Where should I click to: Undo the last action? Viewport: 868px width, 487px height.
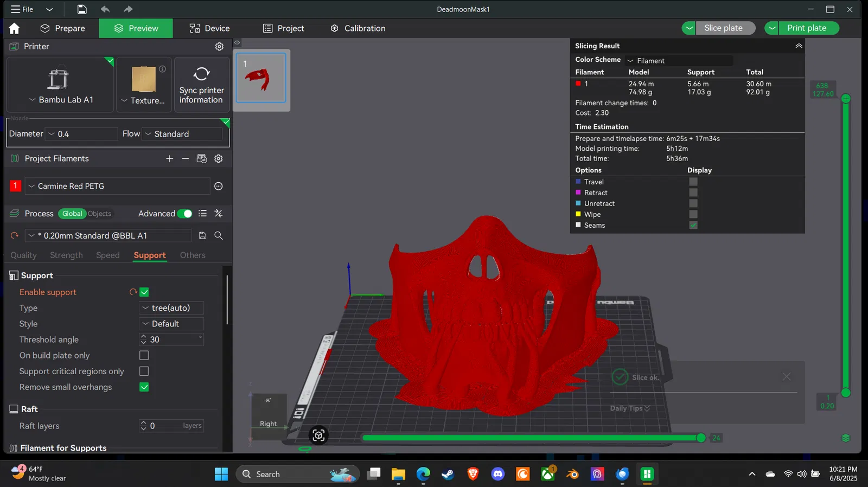[x=105, y=9]
